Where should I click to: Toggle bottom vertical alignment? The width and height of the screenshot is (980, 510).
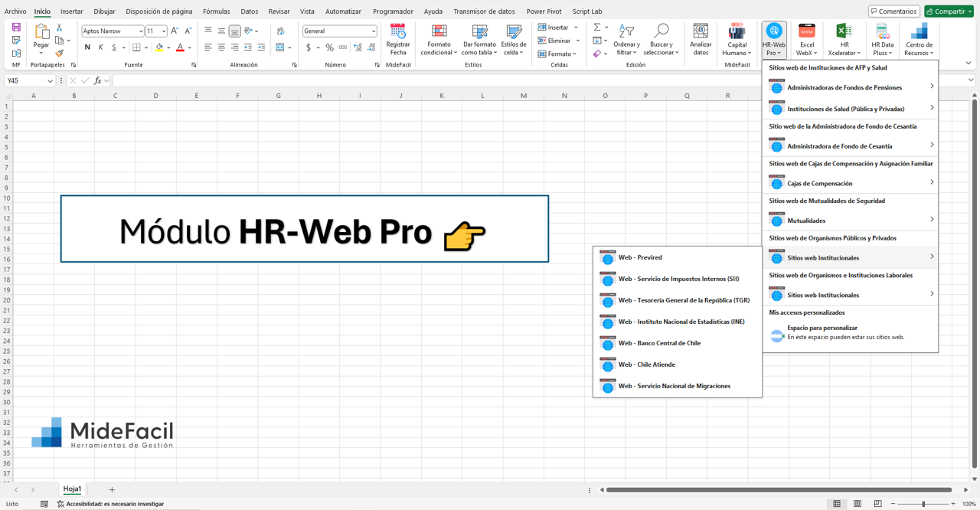point(234,31)
